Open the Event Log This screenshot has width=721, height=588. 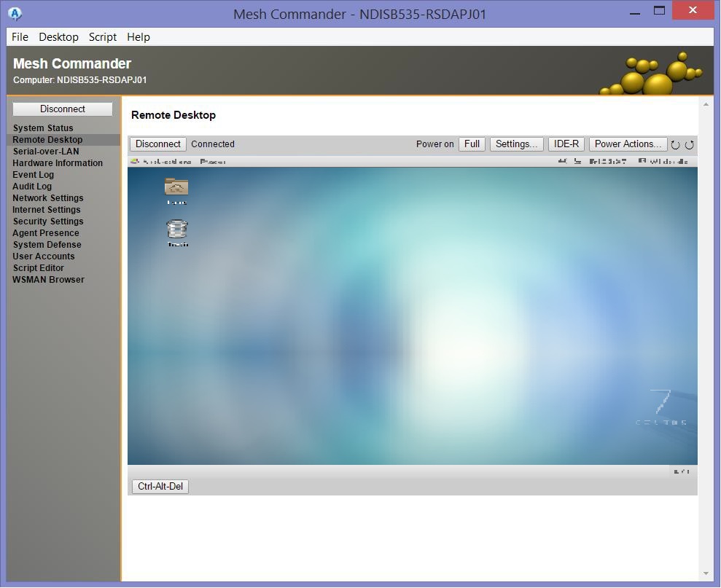[33, 175]
